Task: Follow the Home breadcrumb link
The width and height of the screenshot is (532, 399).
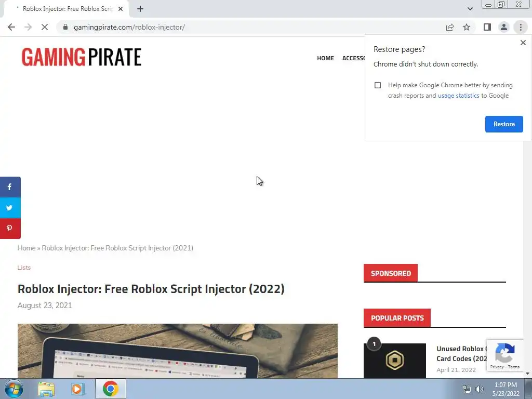Action: 26,248
